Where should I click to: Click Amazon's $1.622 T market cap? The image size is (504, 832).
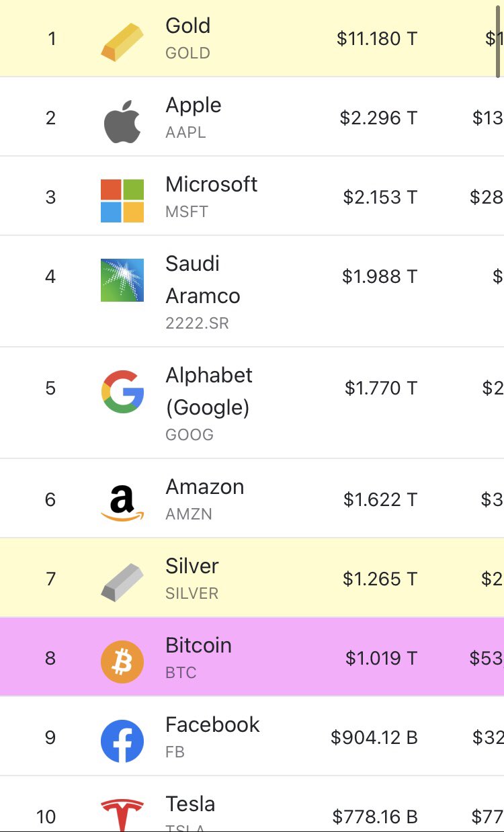coord(380,499)
